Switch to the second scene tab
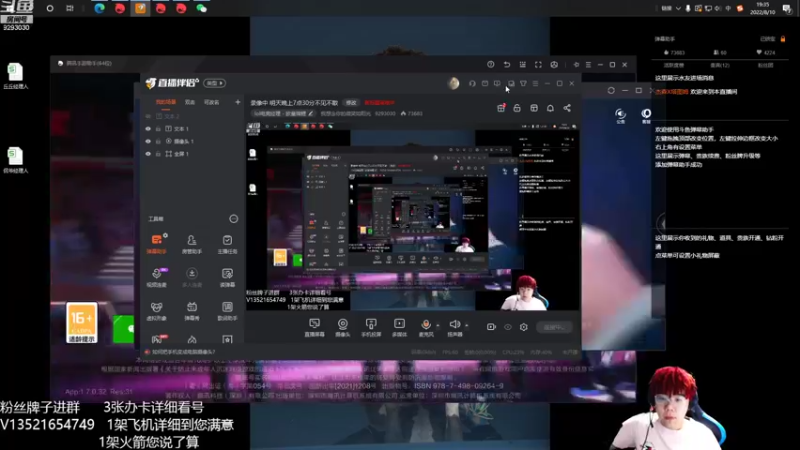The height and width of the screenshot is (450, 800). [x=190, y=102]
